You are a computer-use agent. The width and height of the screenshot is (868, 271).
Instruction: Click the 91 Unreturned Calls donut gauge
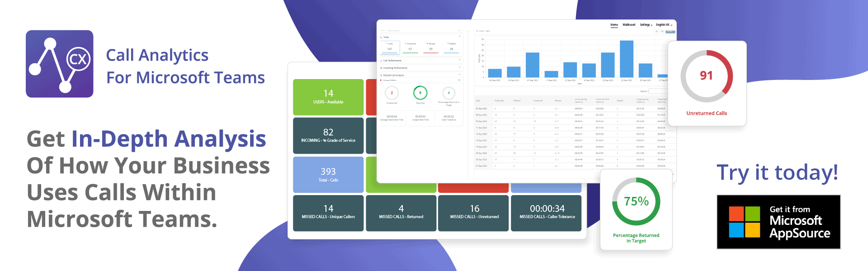707,76
